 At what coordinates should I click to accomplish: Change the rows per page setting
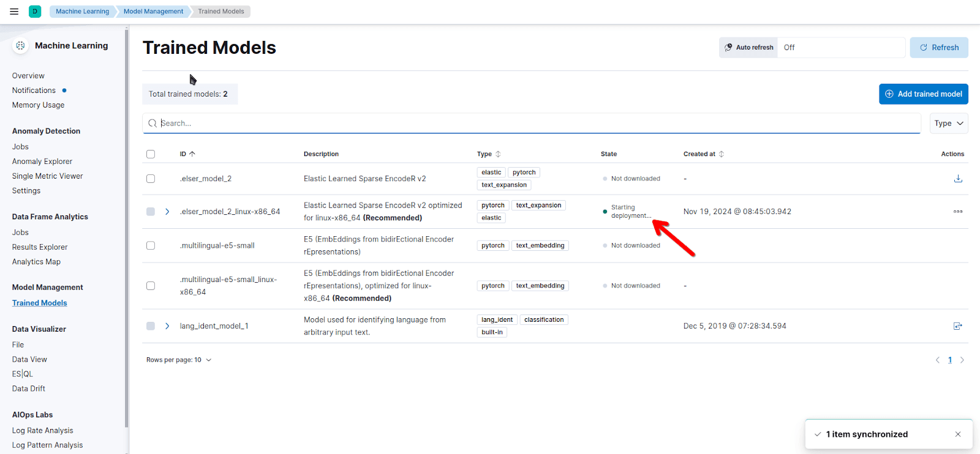click(x=179, y=360)
